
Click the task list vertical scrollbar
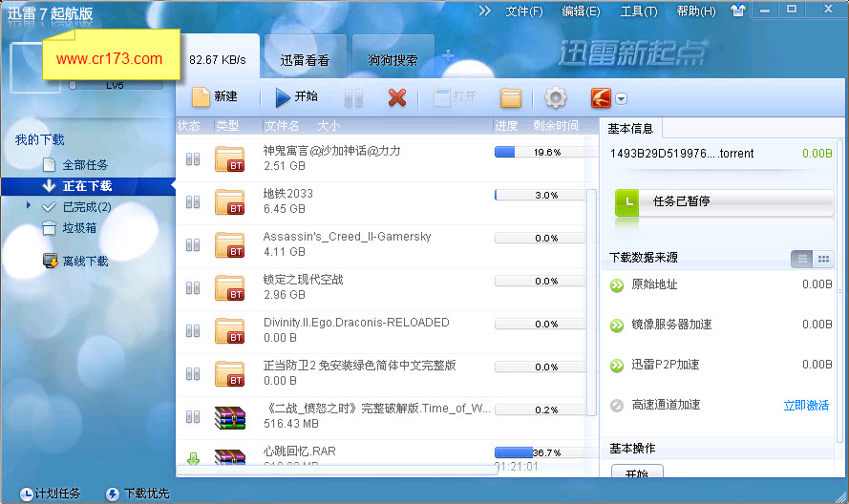591,302
